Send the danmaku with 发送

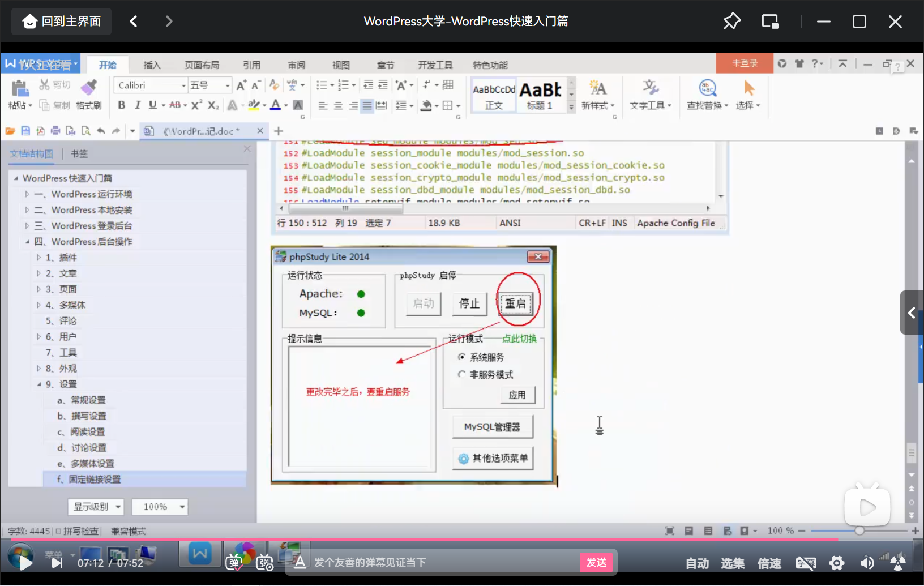coord(596,562)
